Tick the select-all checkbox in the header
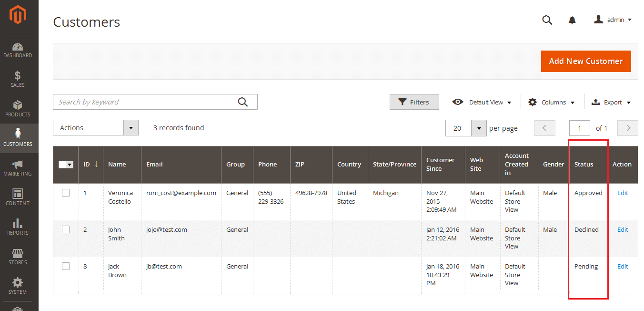Viewport: 644px width, 311px height. (62, 164)
